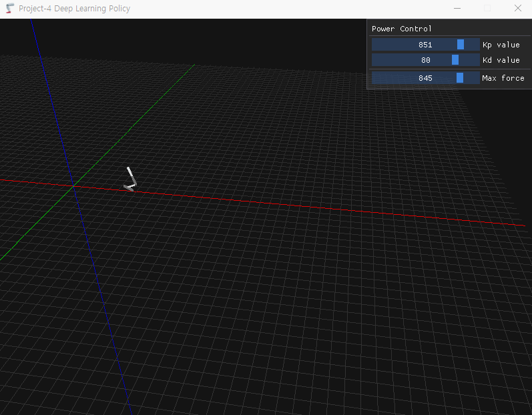This screenshot has width=532, height=415.
Task: Maximize the Project-4 window
Action: 487,8
